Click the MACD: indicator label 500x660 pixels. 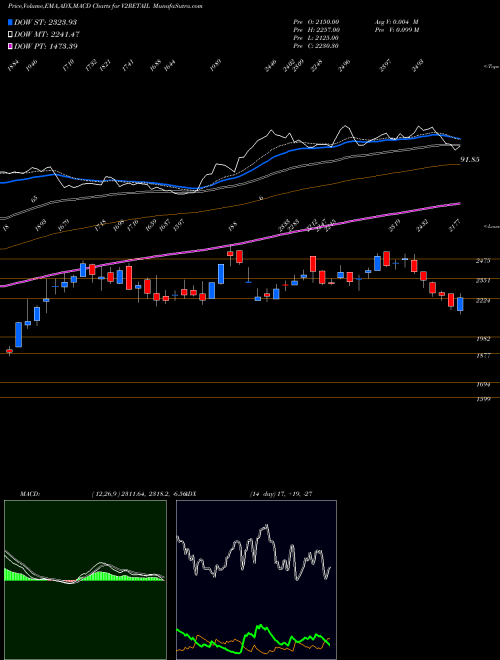pos(30,494)
